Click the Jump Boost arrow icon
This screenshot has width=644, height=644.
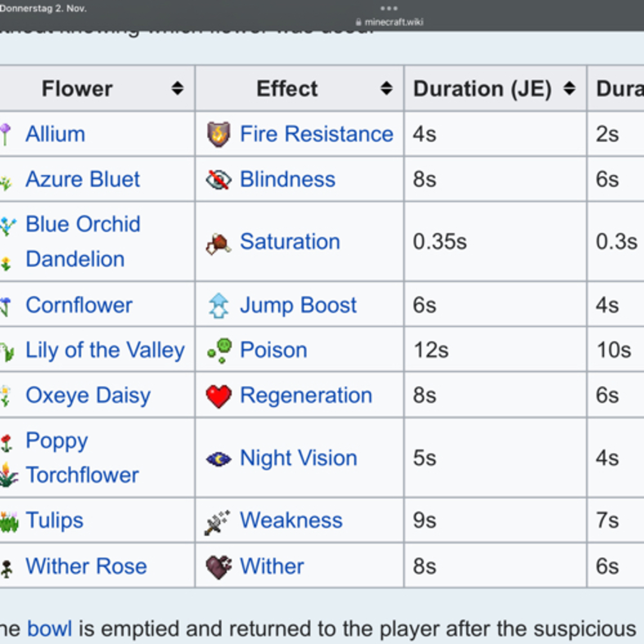[218, 305]
